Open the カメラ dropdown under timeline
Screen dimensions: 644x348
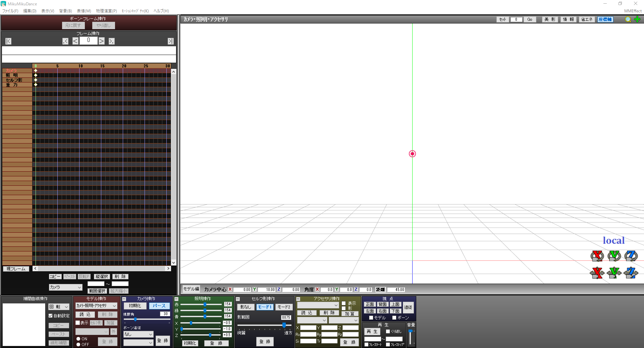pos(65,287)
